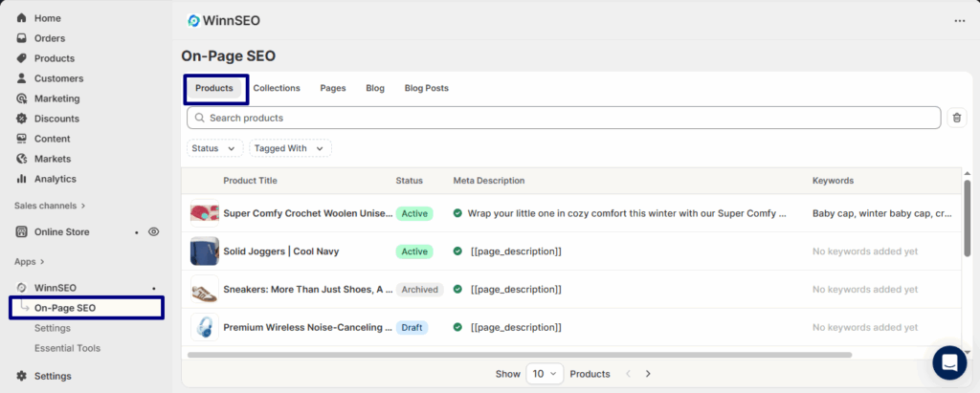Open WinnSEO Settings submenu item
Image resolution: width=980 pixels, height=393 pixels.
(53, 328)
